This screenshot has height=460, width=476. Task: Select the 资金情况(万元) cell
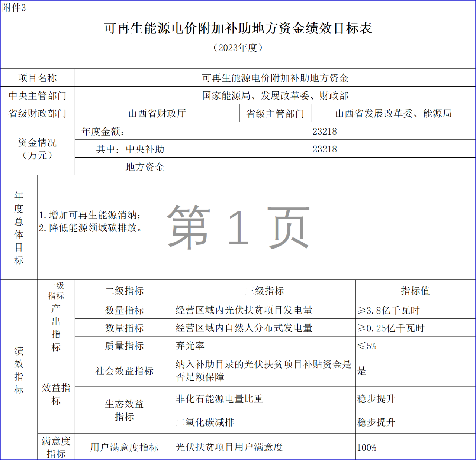tap(38, 149)
